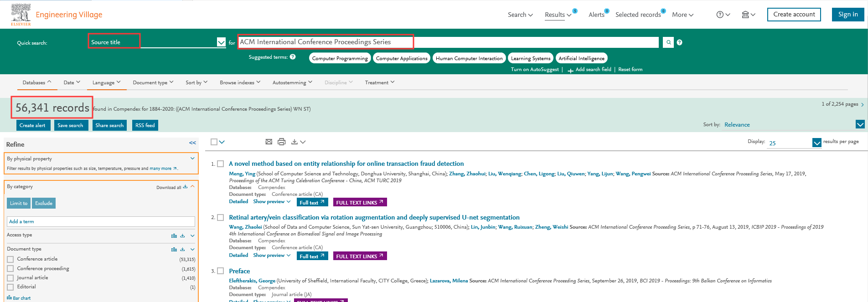Go to the next results page arrow

coord(863,104)
